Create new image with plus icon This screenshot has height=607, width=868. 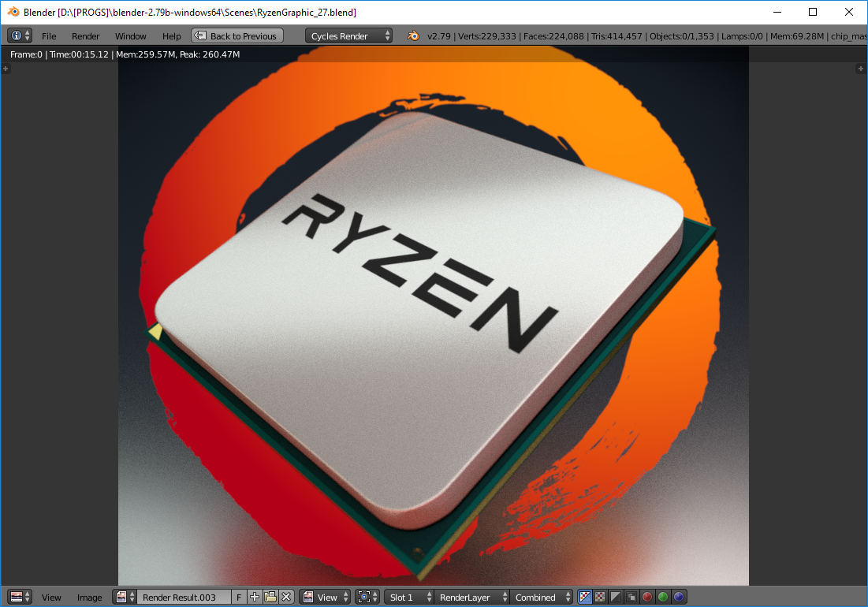click(x=254, y=597)
